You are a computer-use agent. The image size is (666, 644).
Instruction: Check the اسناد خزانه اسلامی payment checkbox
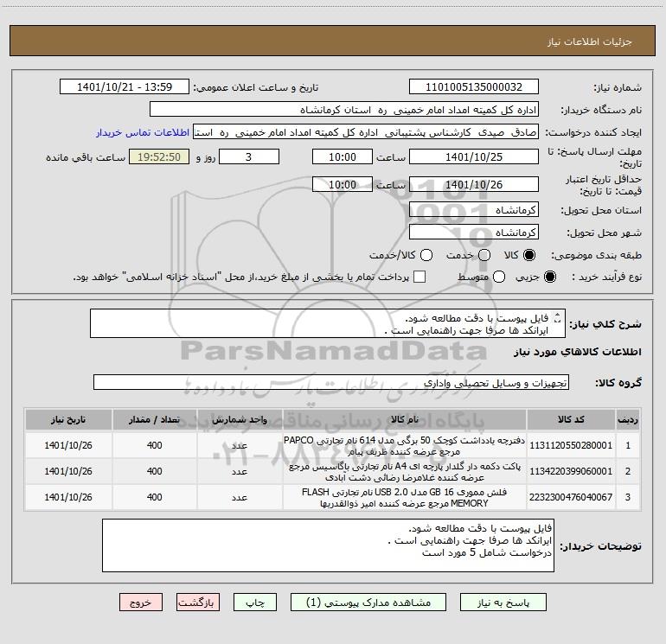pyautogui.click(x=419, y=277)
